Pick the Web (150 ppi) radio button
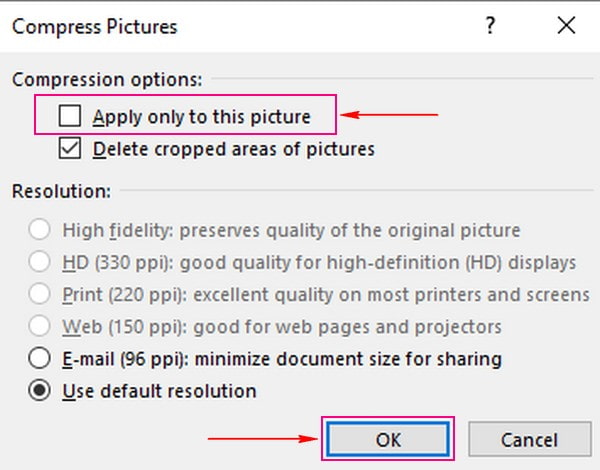This screenshot has height=470, width=600. [x=41, y=326]
